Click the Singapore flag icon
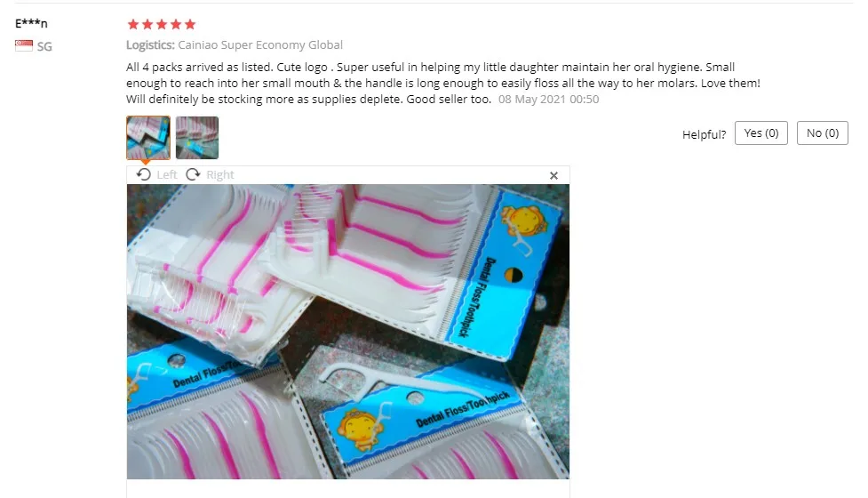The width and height of the screenshot is (868, 498). coord(24,46)
